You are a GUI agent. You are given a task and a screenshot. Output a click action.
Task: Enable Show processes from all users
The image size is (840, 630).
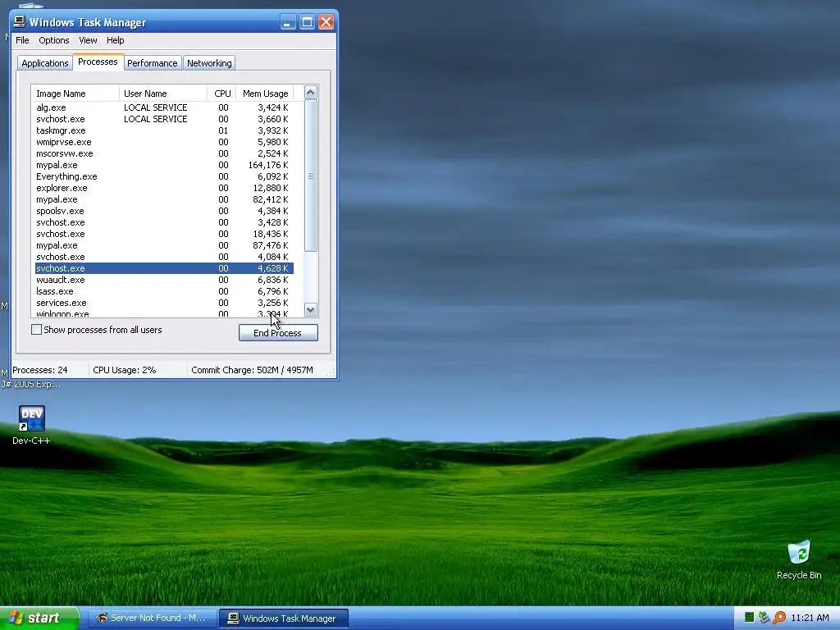(x=36, y=330)
